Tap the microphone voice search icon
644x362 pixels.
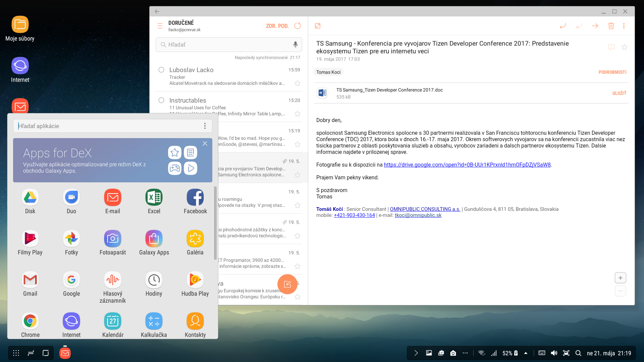296,45
